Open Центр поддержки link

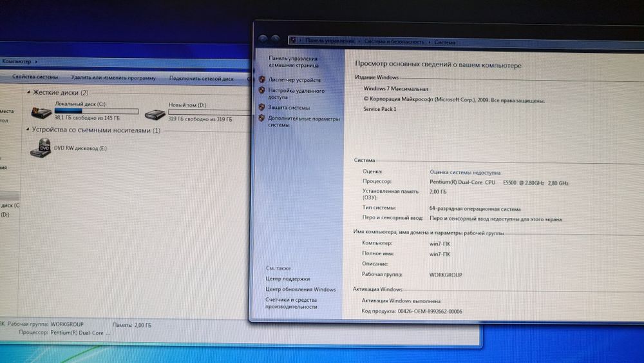point(287,279)
